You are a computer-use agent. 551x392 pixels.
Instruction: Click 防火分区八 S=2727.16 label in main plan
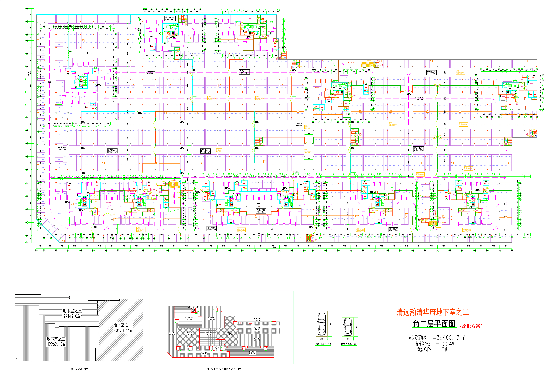[205, 151]
